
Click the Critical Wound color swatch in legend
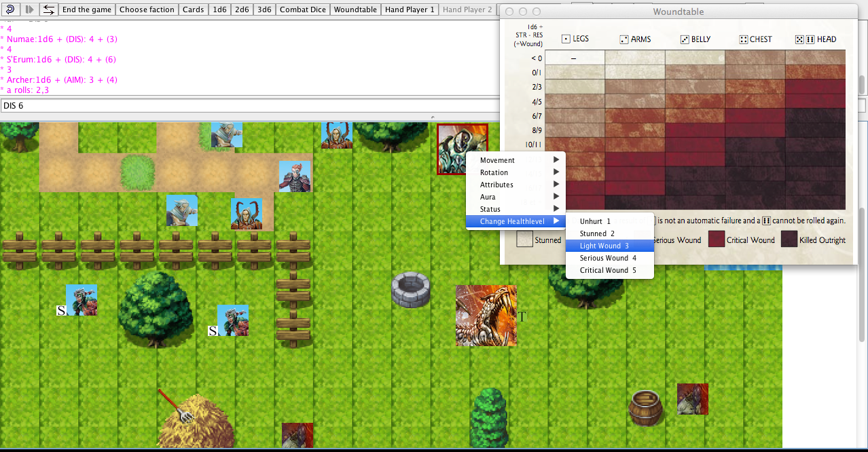tap(717, 240)
